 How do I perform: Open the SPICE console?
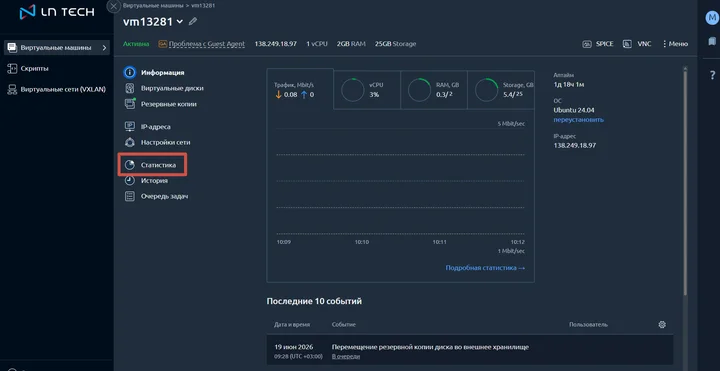(x=598, y=44)
